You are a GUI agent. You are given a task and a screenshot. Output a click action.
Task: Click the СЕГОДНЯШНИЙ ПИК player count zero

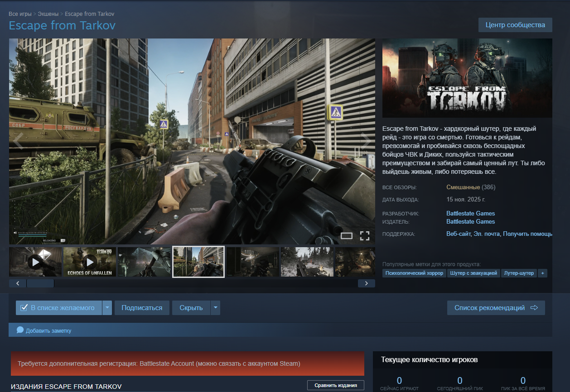(x=460, y=381)
